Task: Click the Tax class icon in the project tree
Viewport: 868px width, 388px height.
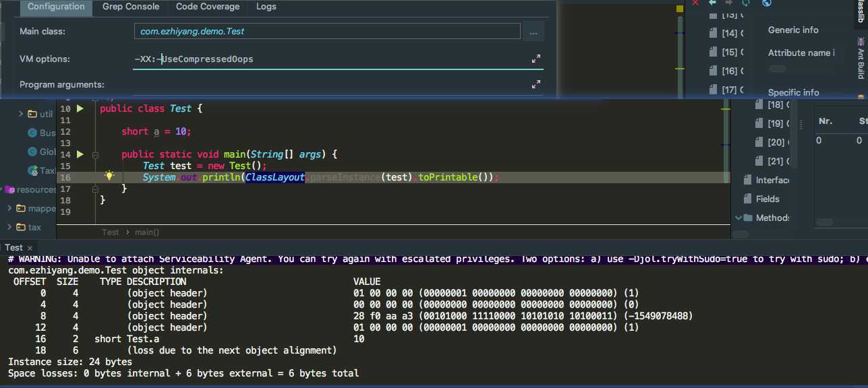Action: point(32,170)
